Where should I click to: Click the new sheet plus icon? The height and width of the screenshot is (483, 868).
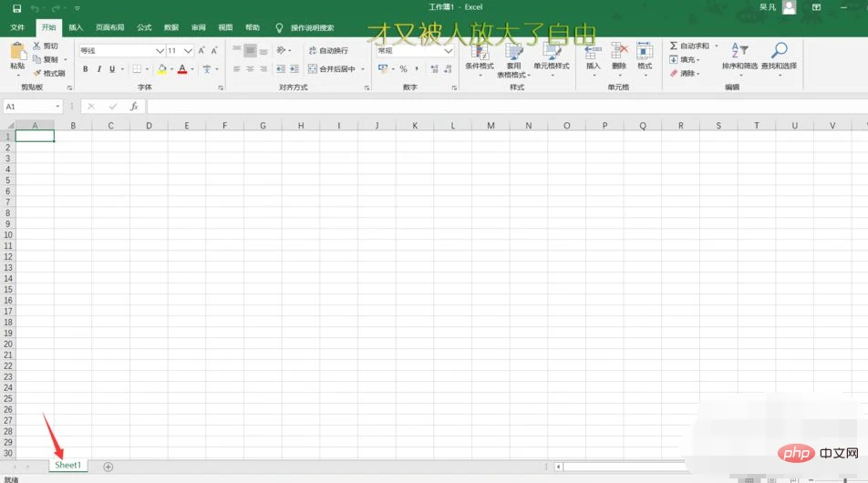pos(108,467)
